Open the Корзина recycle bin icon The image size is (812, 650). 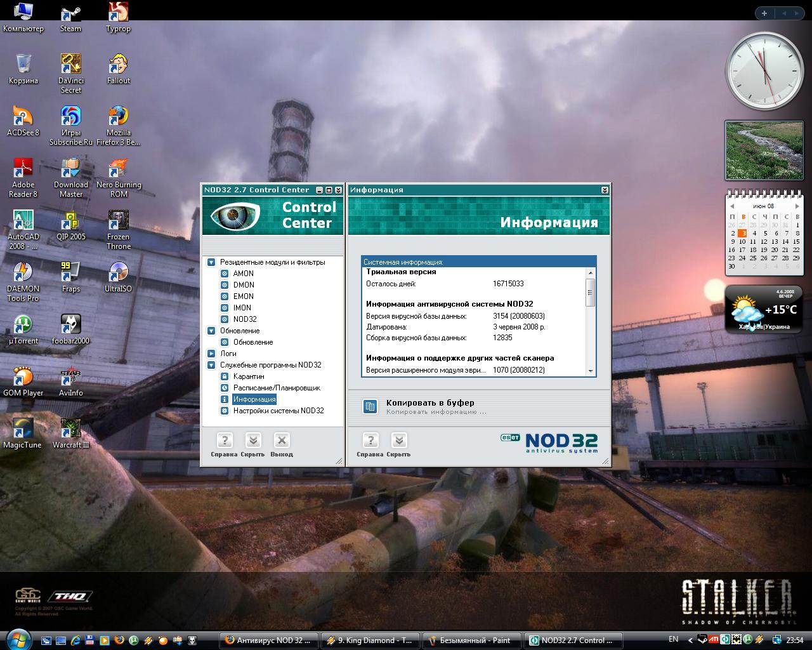[23, 70]
